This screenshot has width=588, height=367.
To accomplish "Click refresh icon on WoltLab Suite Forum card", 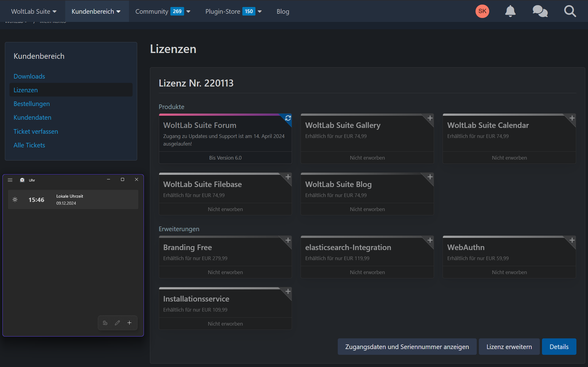I will pos(288,118).
